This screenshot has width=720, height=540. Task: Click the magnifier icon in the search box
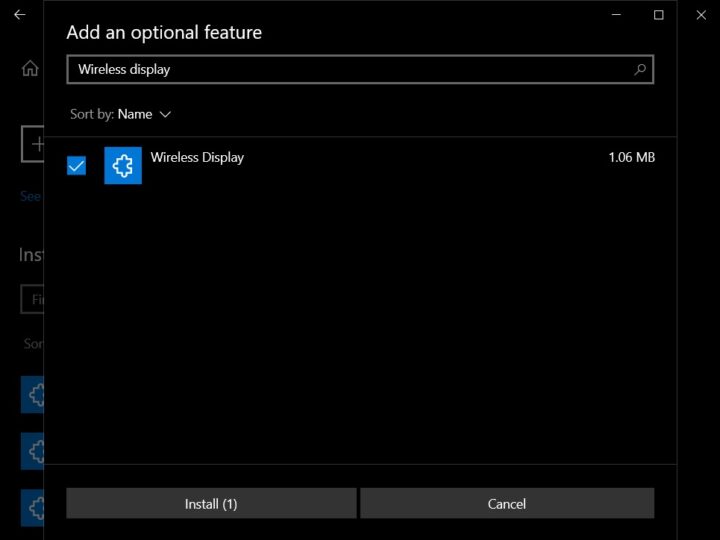640,69
